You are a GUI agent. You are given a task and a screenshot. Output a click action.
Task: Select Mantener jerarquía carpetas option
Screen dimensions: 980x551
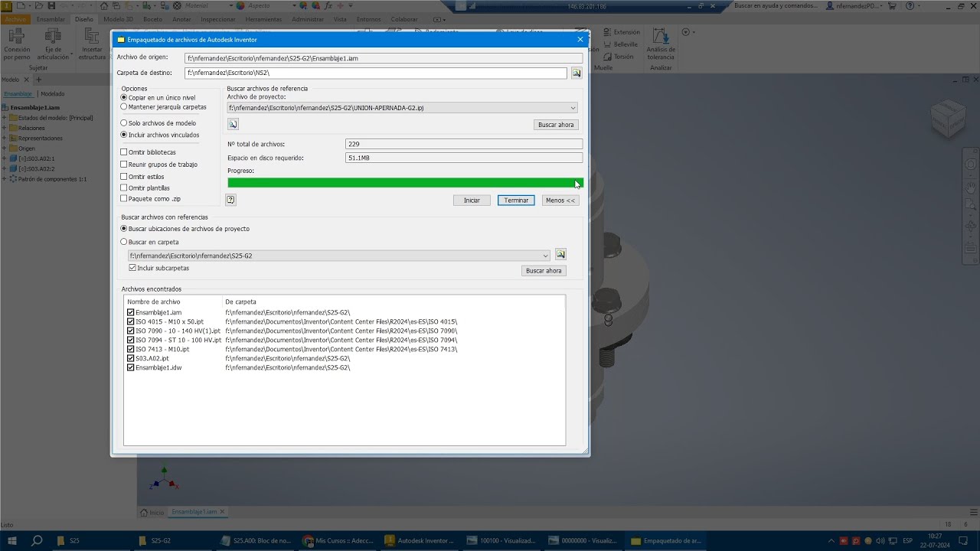[124, 107]
